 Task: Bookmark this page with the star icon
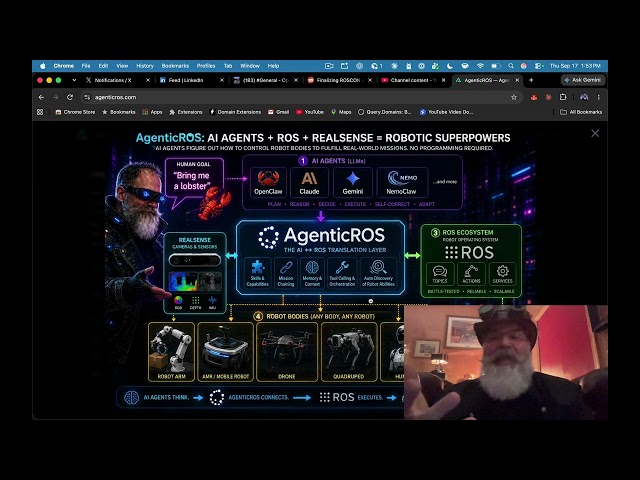click(514, 97)
